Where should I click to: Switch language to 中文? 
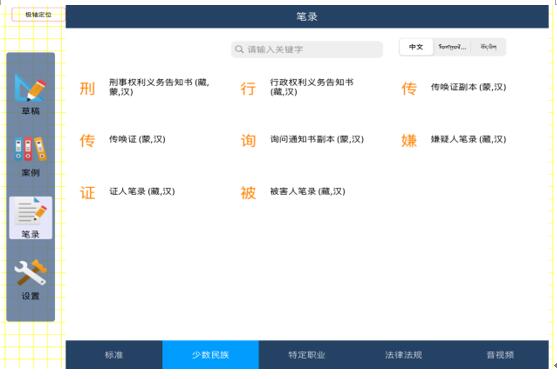[x=416, y=47]
